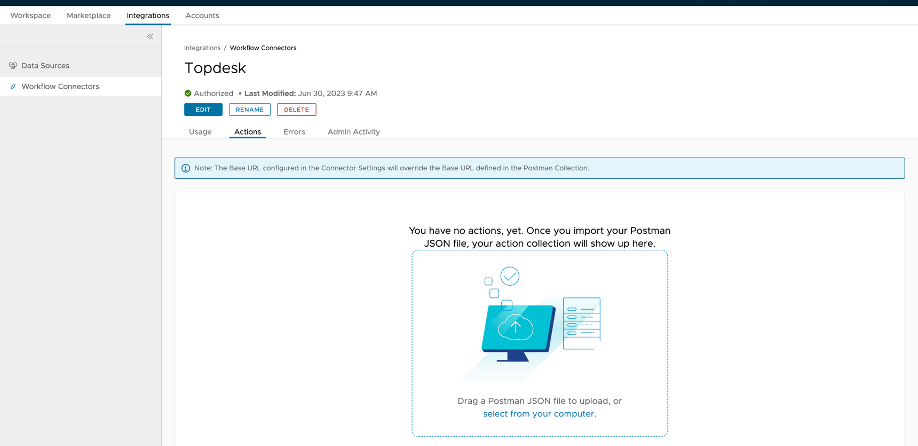This screenshot has width=918, height=446.
Task: Click the Data Sources icon in sidebar
Action: (13, 66)
